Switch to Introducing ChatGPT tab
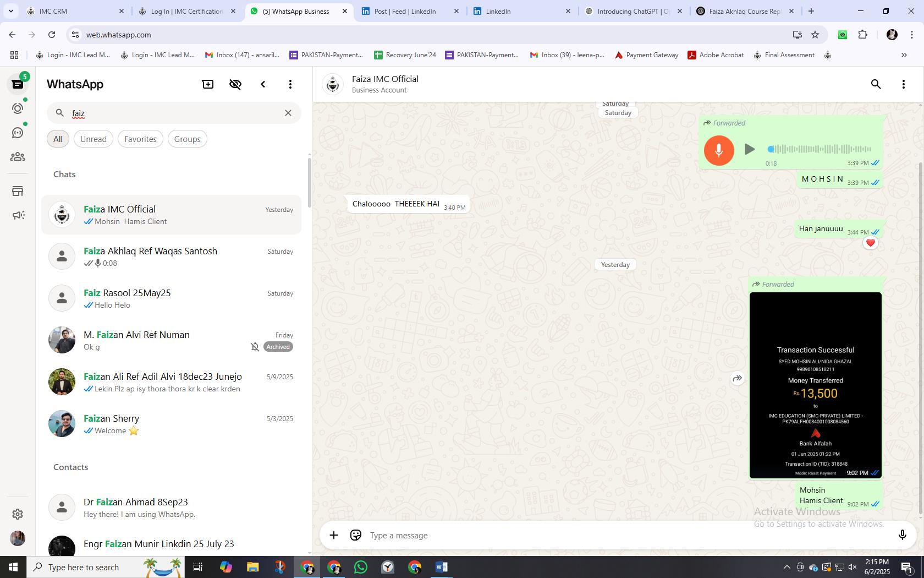Image resolution: width=924 pixels, height=578 pixels. coord(634,11)
